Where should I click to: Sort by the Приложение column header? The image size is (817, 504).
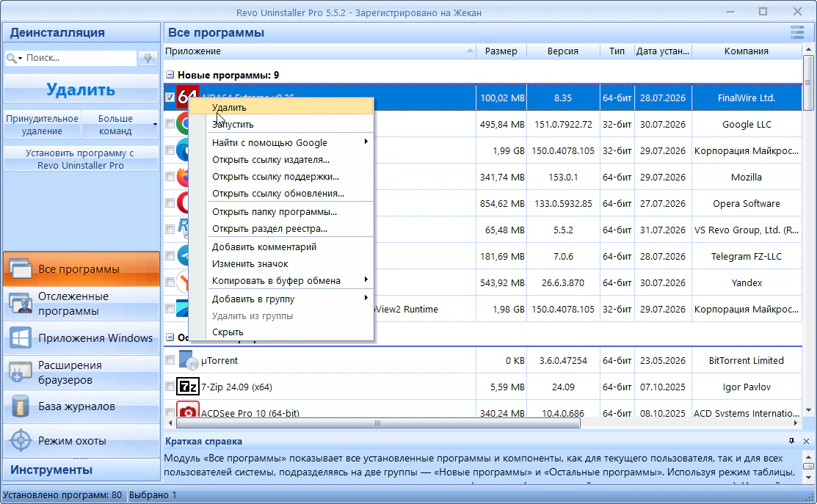[320, 51]
